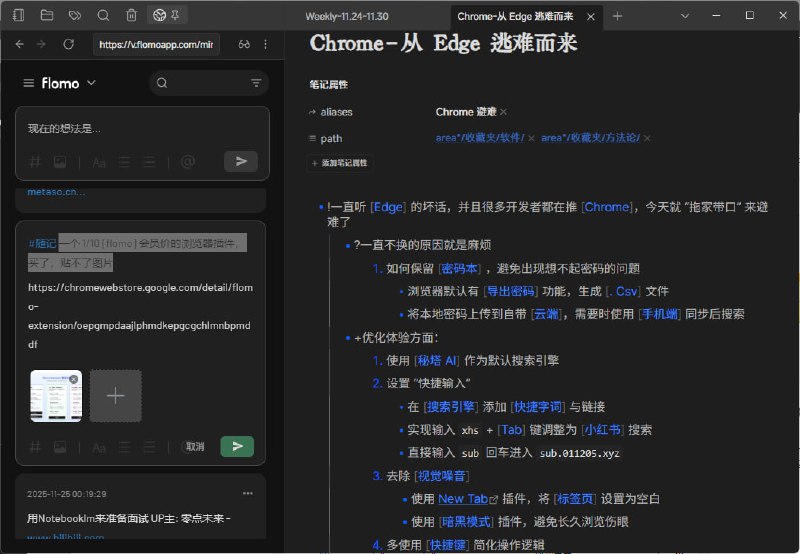Click the 取消 cancel button
Screen dimensions: 800x554
(x=195, y=446)
